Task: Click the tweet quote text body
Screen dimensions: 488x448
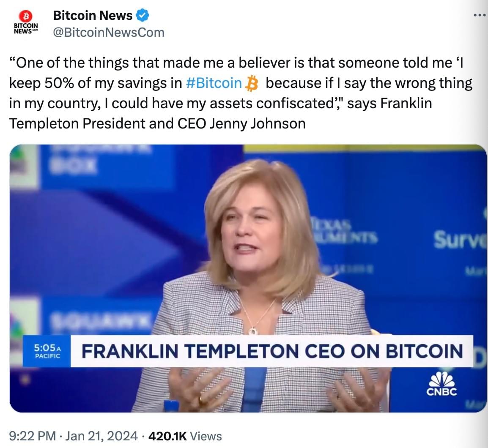Action: point(241,93)
